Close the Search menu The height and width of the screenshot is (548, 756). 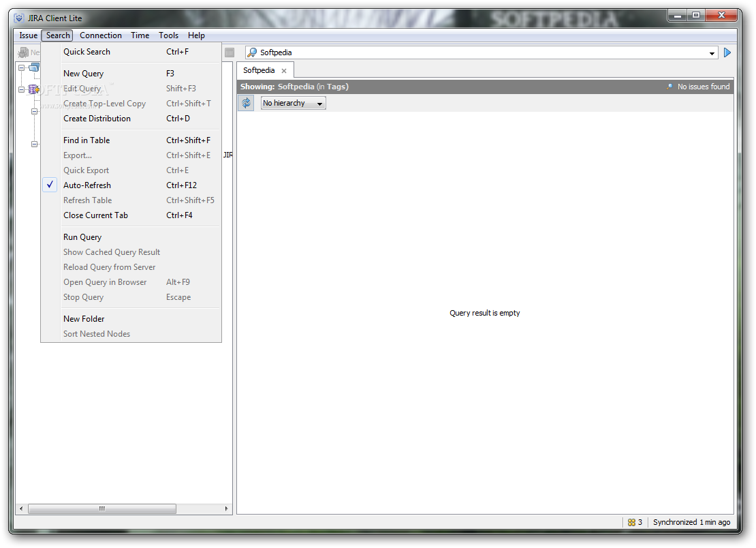click(x=58, y=35)
